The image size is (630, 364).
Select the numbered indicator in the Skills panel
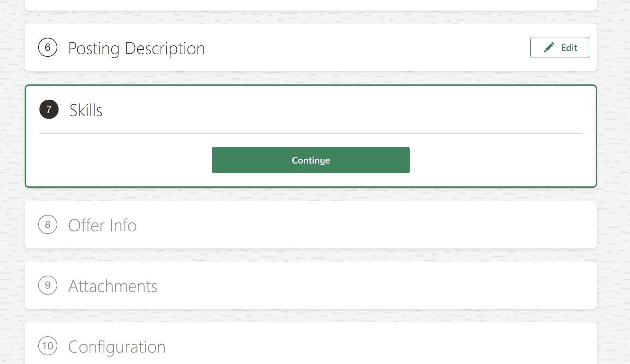point(48,109)
